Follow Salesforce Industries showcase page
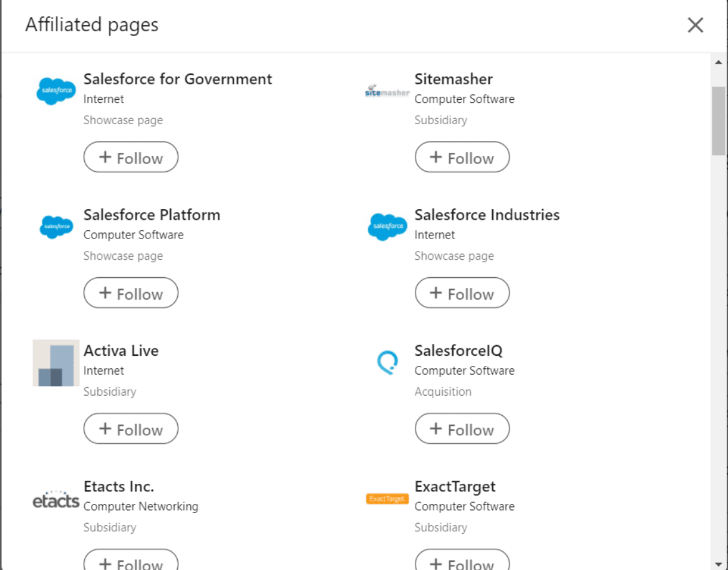The width and height of the screenshot is (728, 570). (x=462, y=293)
